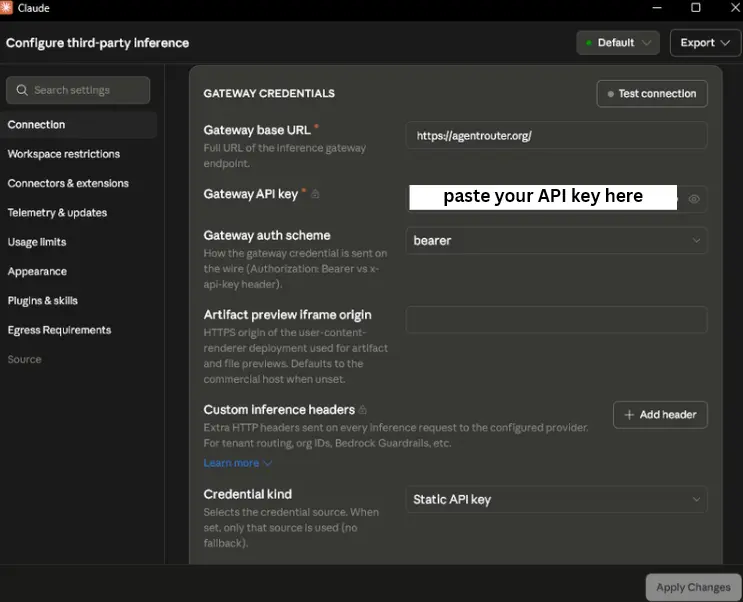Viewport: 743px width, 602px height.
Task: Open the Connection settings section
Action: [79, 125]
